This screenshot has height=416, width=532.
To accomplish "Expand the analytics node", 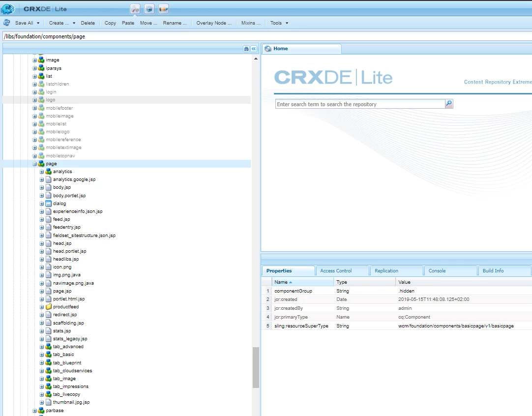I will click(42, 172).
